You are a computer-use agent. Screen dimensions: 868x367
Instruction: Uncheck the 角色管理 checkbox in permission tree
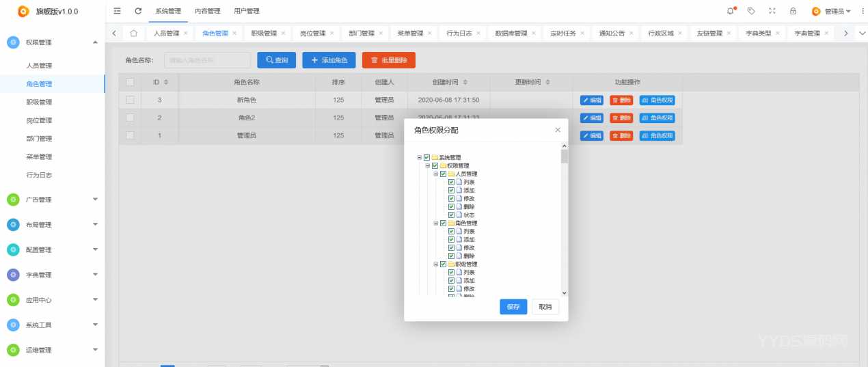pos(443,223)
